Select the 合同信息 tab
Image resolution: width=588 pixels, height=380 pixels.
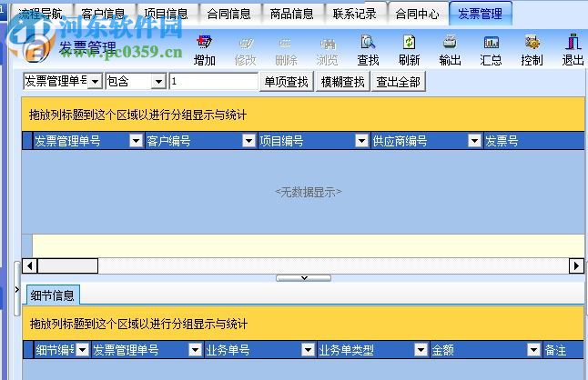click(x=228, y=14)
